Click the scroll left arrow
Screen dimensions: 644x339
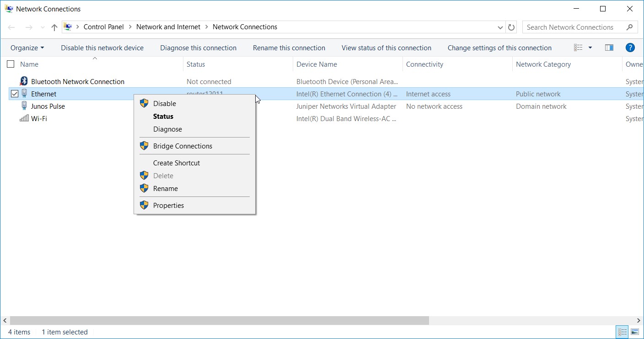(5, 320)
